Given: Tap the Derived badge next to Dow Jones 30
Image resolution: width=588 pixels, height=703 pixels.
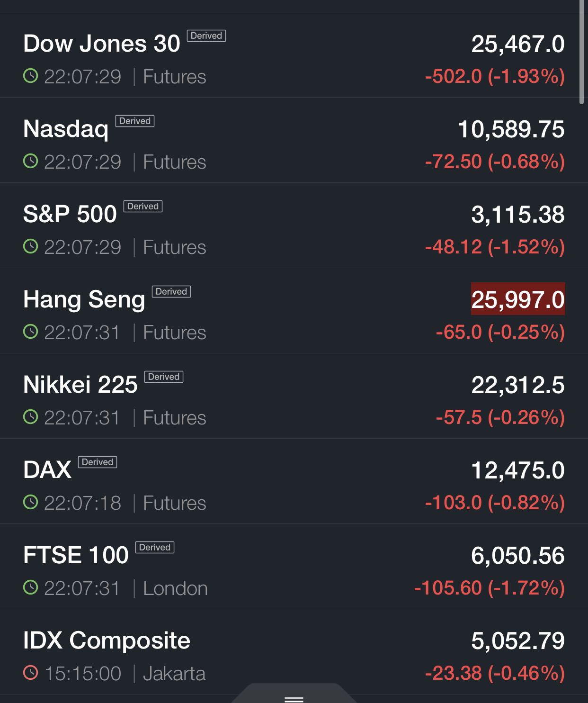Looking at the screenshot, I should [206, 36].
